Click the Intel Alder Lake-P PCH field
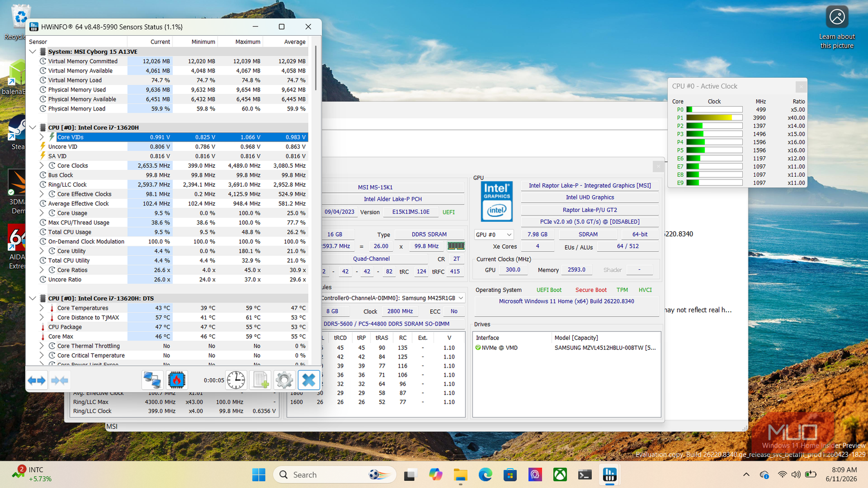868x488 pixels. (393, 199)
